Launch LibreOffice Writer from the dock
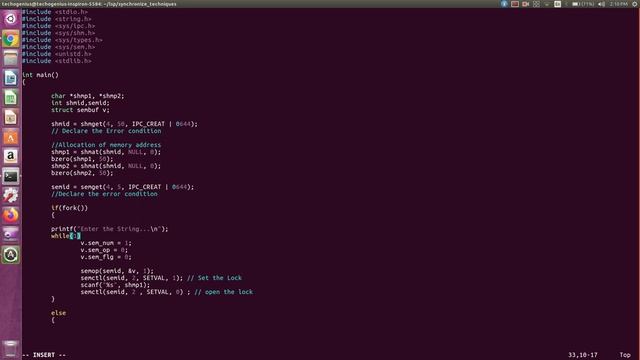The width and height of the screenshot is (640, 360). click(x=11, y=78)
